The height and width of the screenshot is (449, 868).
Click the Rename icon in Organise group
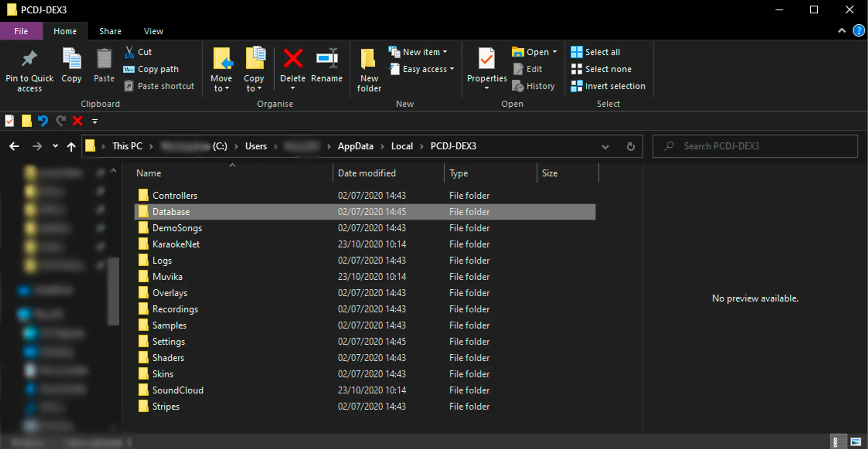tap(327, 59)
